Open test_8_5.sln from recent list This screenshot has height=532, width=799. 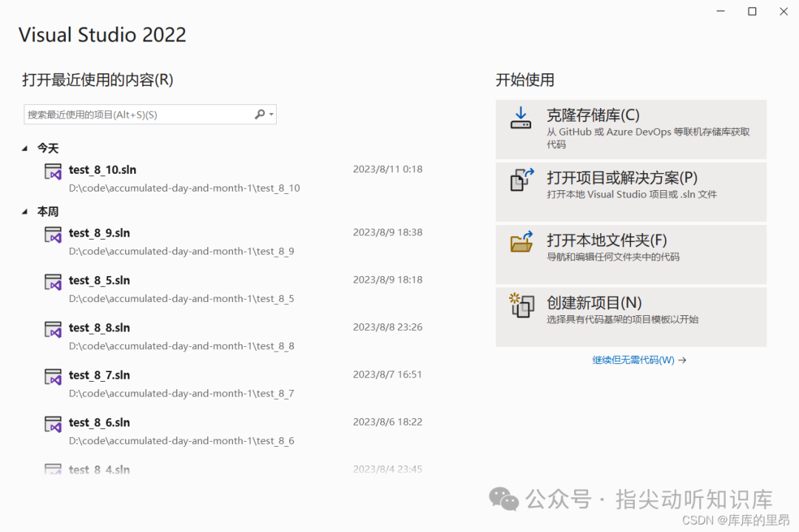(99, 280)
